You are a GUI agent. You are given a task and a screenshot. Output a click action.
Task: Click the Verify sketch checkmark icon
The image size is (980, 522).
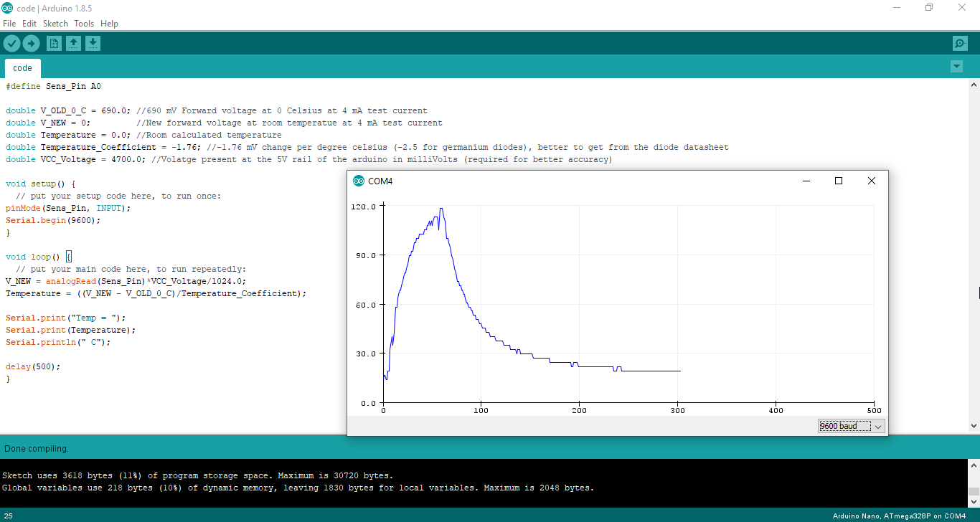pyautogui.click(x=11, y=44)
